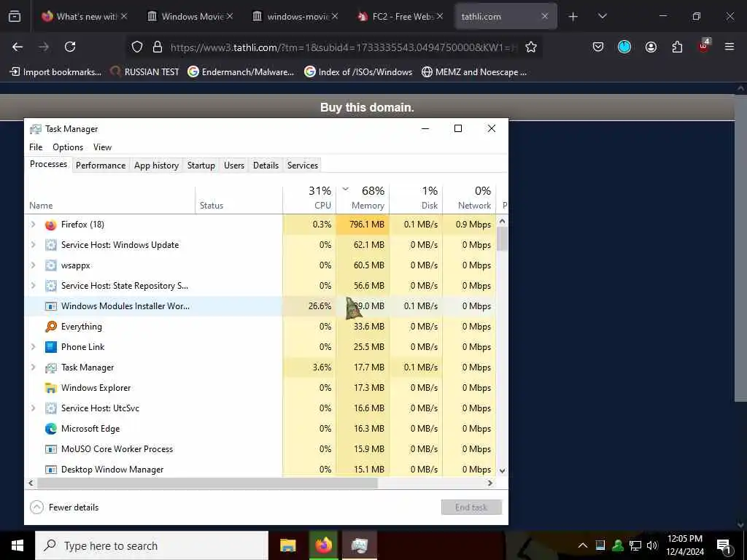Open a new tab with the plus button
The height and width of the screenshot is (560, 747).
point(573,17)
